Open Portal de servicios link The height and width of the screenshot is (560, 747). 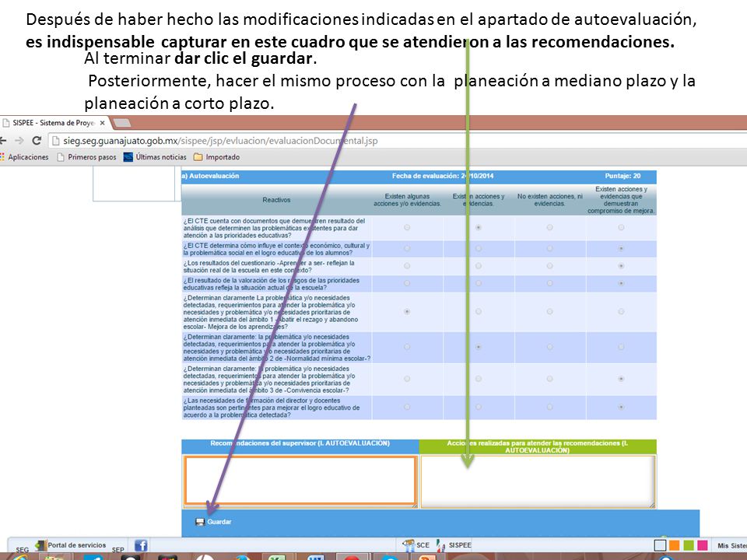point(71,545)
